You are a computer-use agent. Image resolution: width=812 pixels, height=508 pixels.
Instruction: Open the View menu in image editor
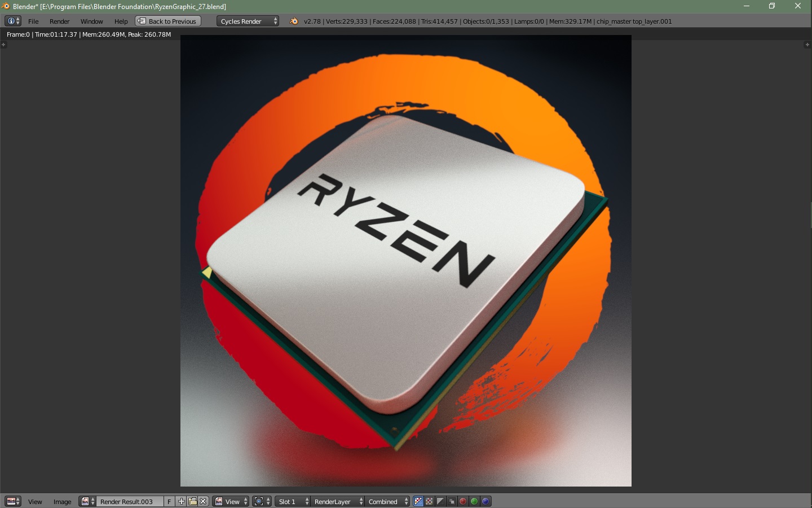click(35, 502)
